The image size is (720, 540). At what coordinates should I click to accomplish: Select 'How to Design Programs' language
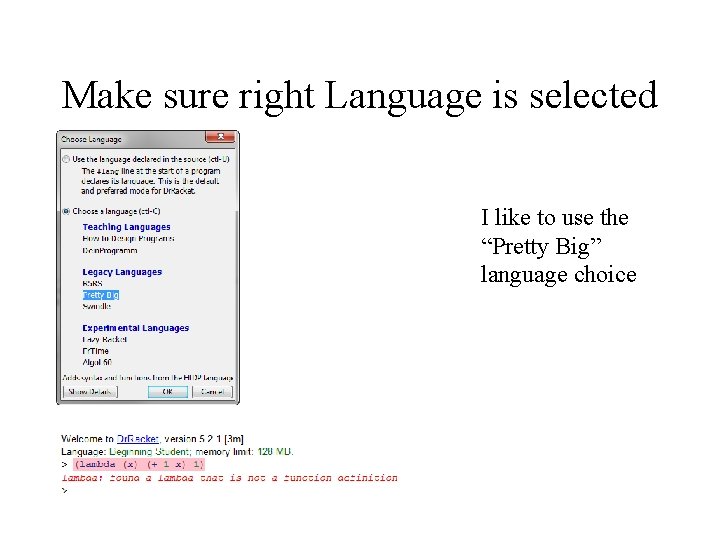coord(128,239)
